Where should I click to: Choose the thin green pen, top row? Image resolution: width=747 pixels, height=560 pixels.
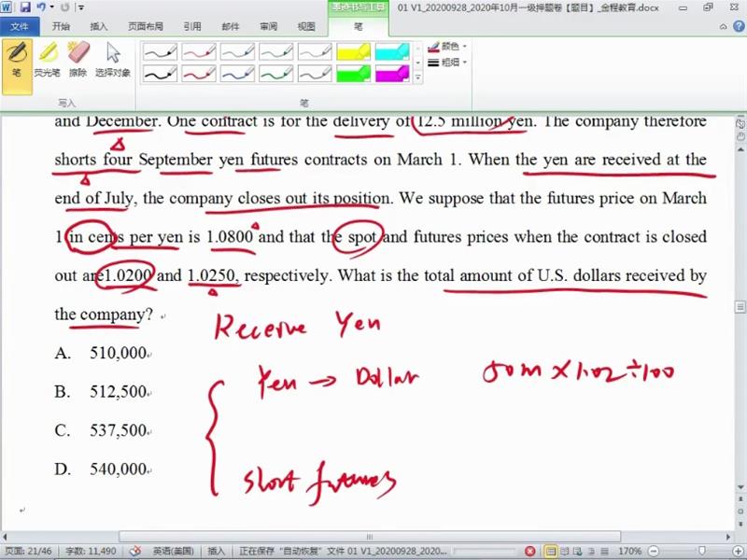click(x=276, y=51)
